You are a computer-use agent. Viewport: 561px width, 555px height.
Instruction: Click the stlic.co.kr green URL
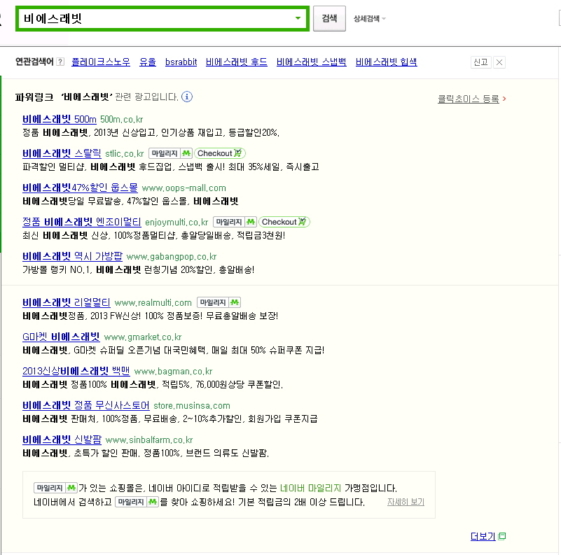125,154
